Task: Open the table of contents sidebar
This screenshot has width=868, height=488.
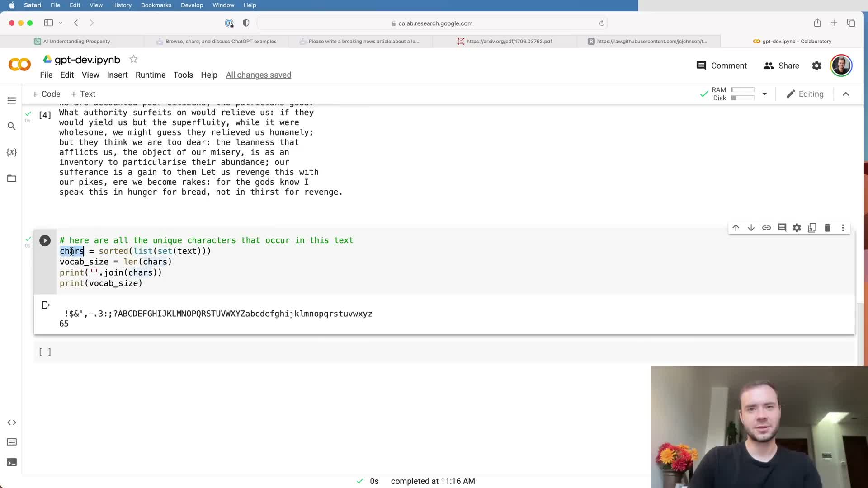Action: 12,100
